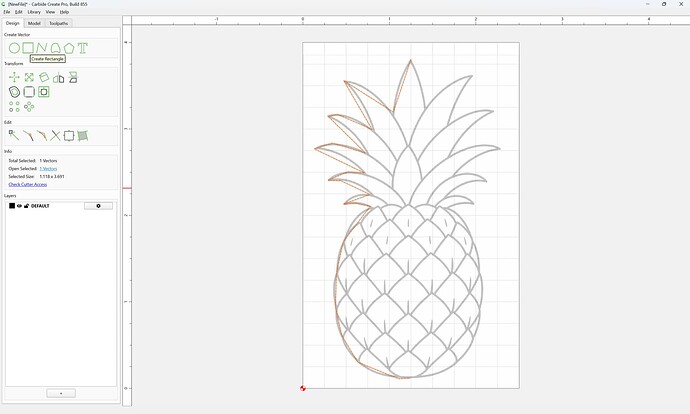Click the nested-squares transform icon
This screenshot has height=414, width=690.
point(44,92)
